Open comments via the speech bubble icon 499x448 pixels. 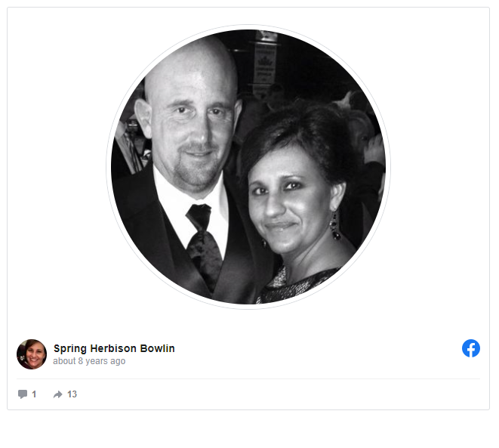tap(23, 394)
